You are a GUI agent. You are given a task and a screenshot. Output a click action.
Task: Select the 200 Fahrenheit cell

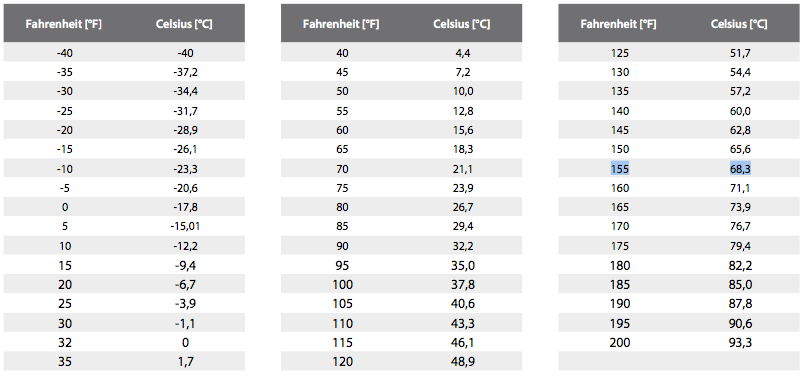(620, 342)
